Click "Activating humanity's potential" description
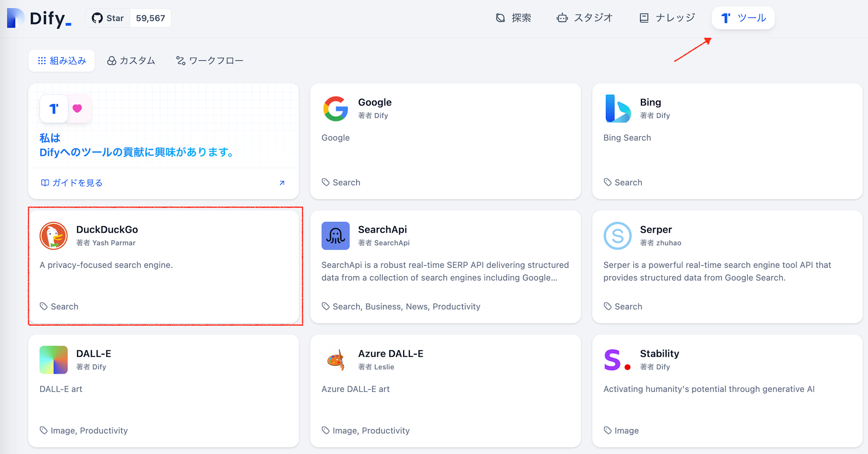The width and height of the screenshot is (868, 454). click(x=709, y=389)
